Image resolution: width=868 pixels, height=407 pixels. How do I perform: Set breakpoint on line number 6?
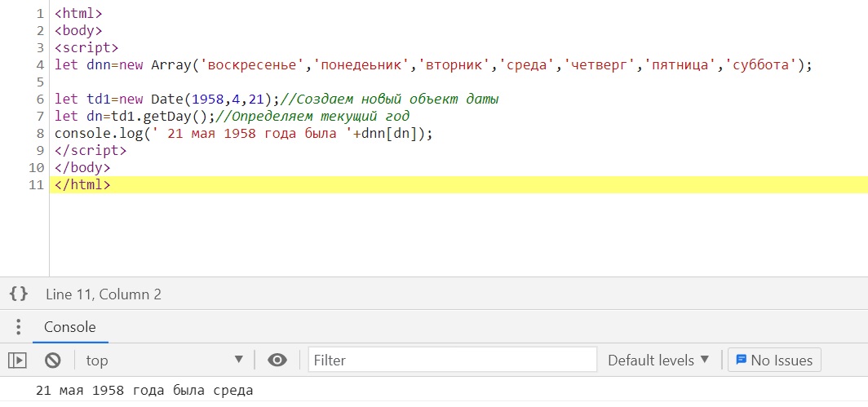pyautogui.click(x=39, y=100)
